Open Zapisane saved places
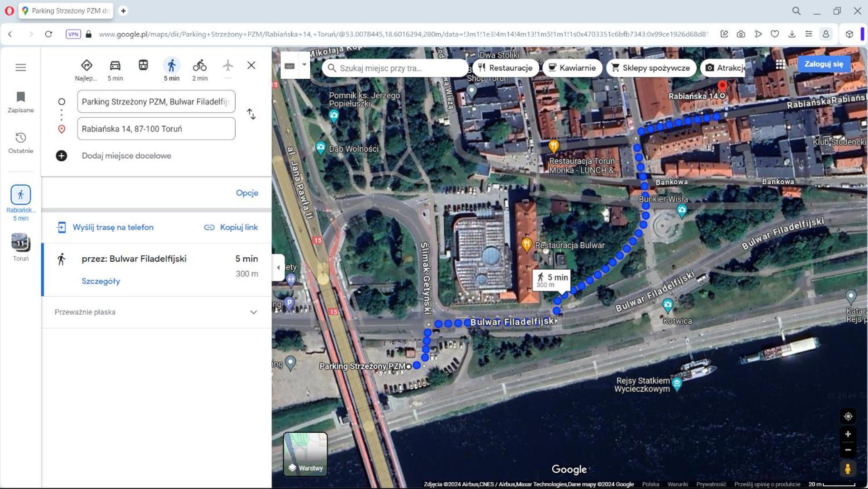868x489 pixels. tap(21, 102)
